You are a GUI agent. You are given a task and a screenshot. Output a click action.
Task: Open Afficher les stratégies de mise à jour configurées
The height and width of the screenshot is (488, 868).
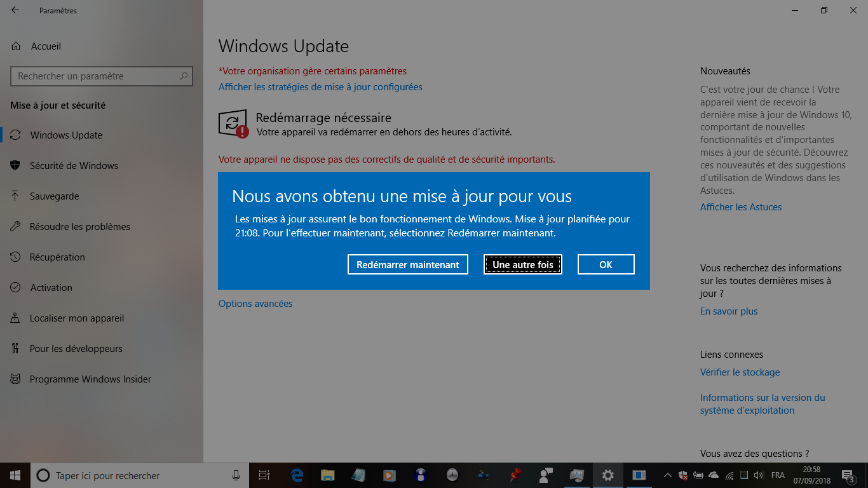[320, 87]
